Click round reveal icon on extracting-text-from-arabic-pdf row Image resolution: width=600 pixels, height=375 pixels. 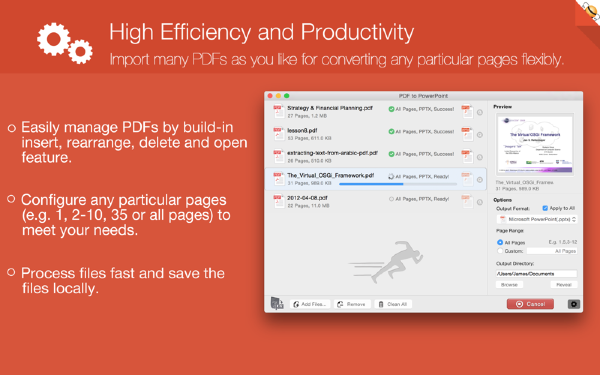tap(480, 157)
